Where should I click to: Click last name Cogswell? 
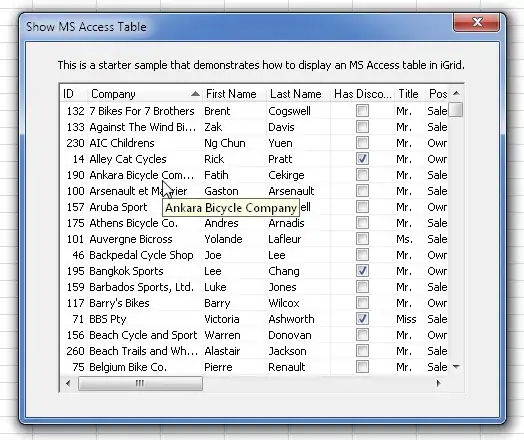289,111
